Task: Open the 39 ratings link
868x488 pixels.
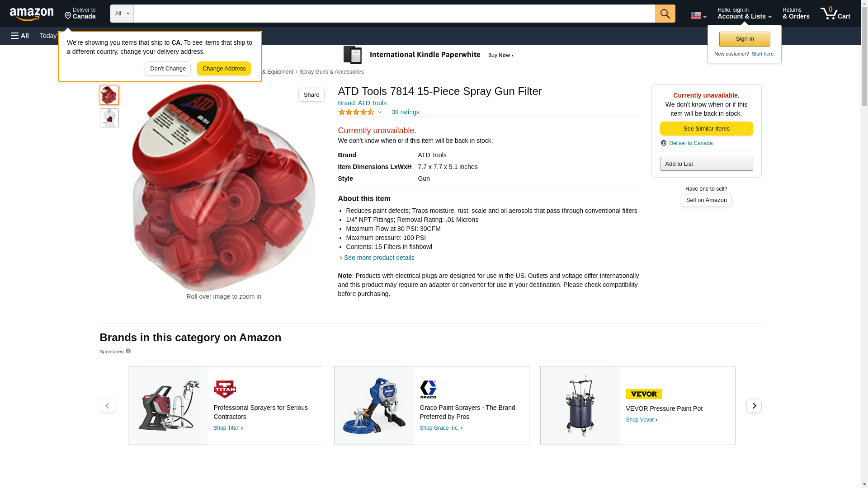Action: [405, 112]
